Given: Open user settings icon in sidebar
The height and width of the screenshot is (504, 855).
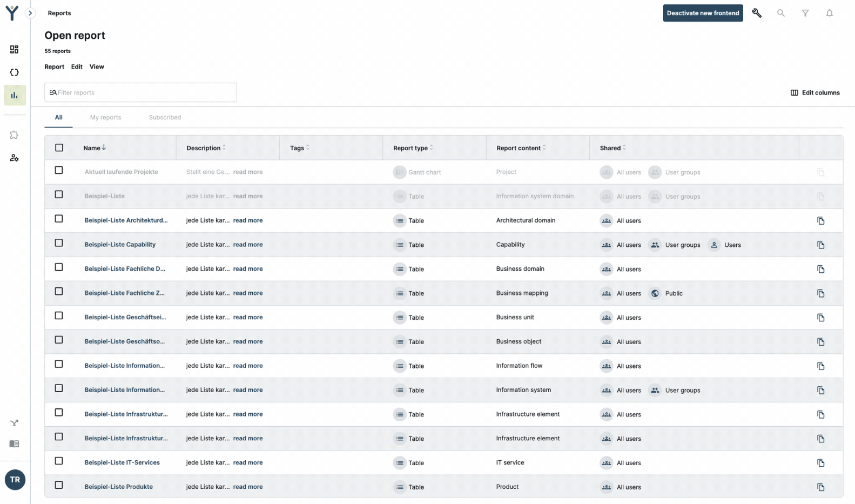Looking at the screenshot, I should pyautogui.click(x=15, y=158).
